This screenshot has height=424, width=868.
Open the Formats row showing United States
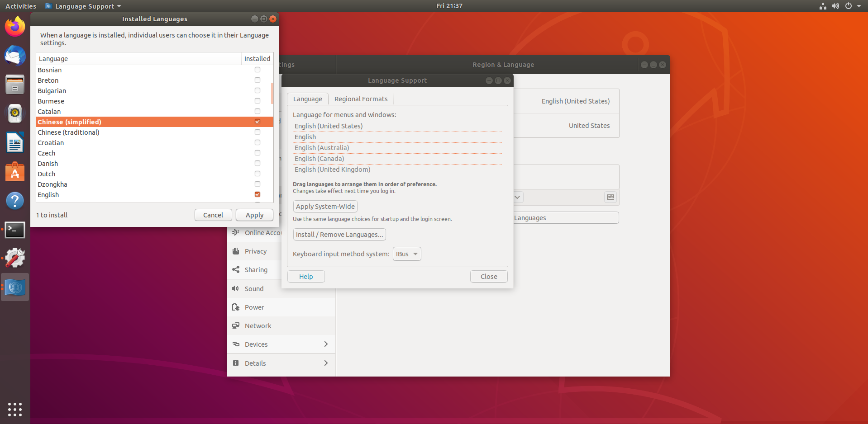[566, 126]
